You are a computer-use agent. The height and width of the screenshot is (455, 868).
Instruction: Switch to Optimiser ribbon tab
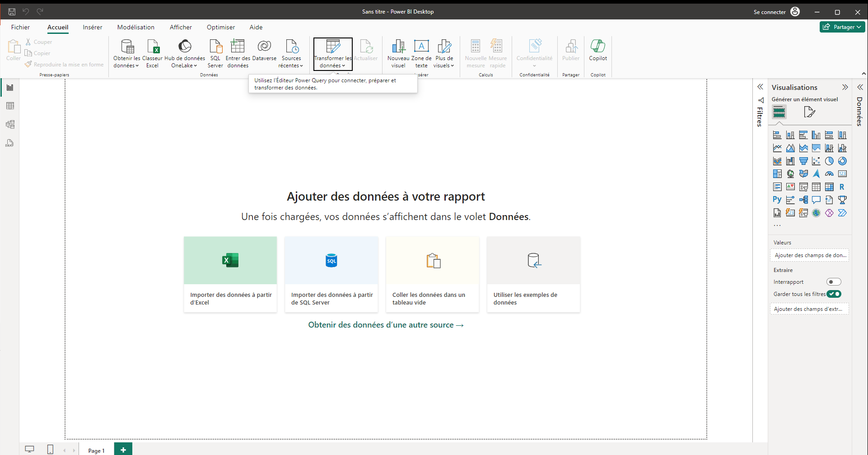221,27
